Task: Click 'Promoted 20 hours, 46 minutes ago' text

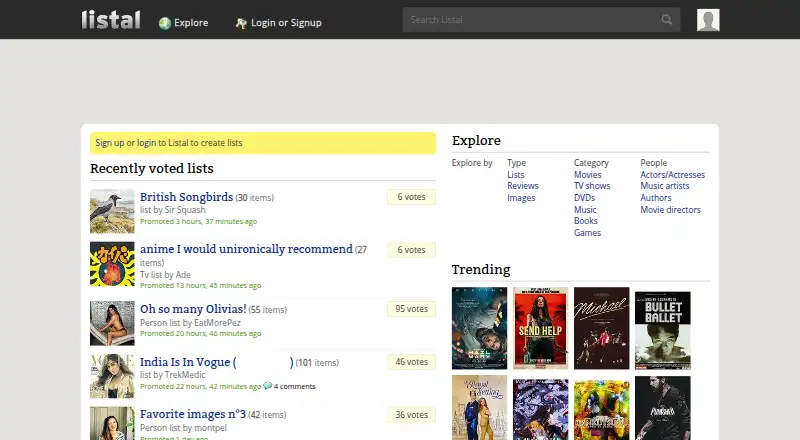Action: 201,333
